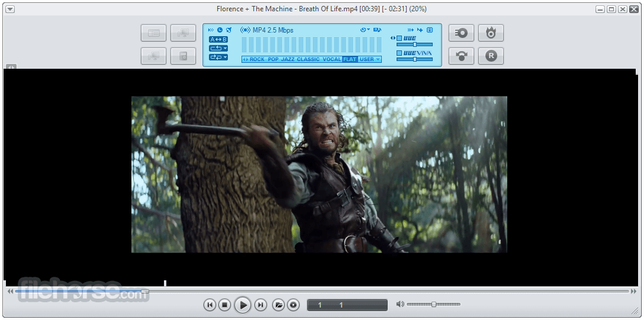This screenshot has height=320, width=644.
Task: Click the spectrum visualization bars
Action: pos(311,45)
